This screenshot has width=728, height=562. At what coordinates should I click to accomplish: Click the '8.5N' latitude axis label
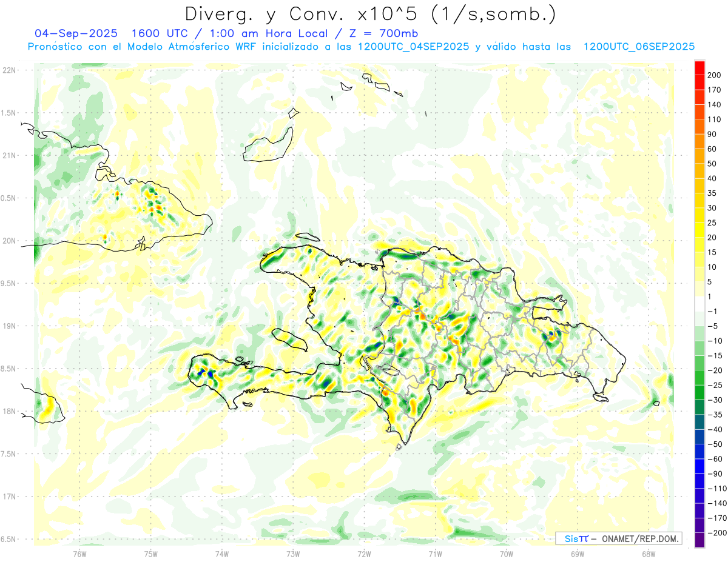click(8, 369)
